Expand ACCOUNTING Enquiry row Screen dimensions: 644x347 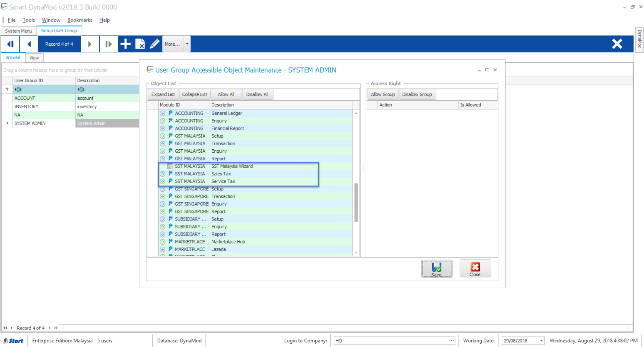tap(163, 121)
